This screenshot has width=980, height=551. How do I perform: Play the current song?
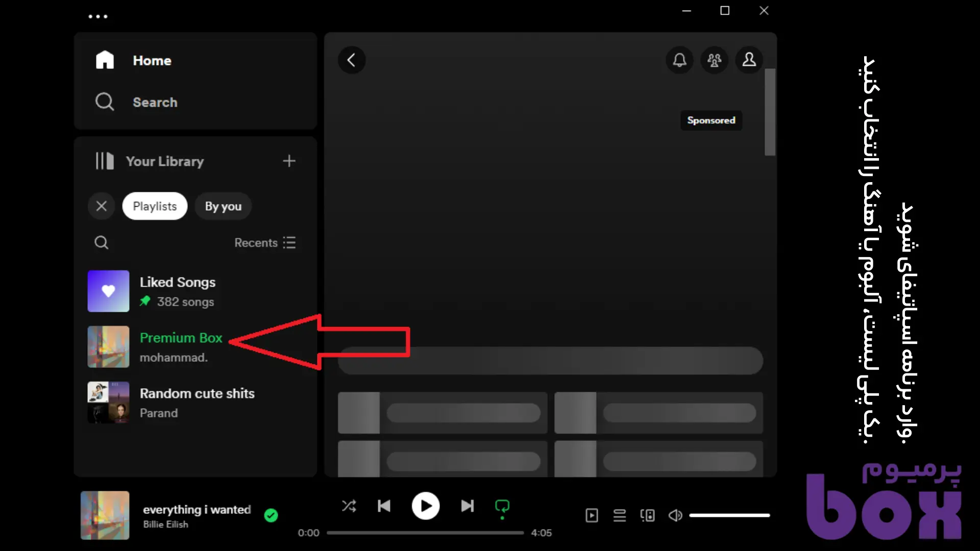click(x=426, y=506)
